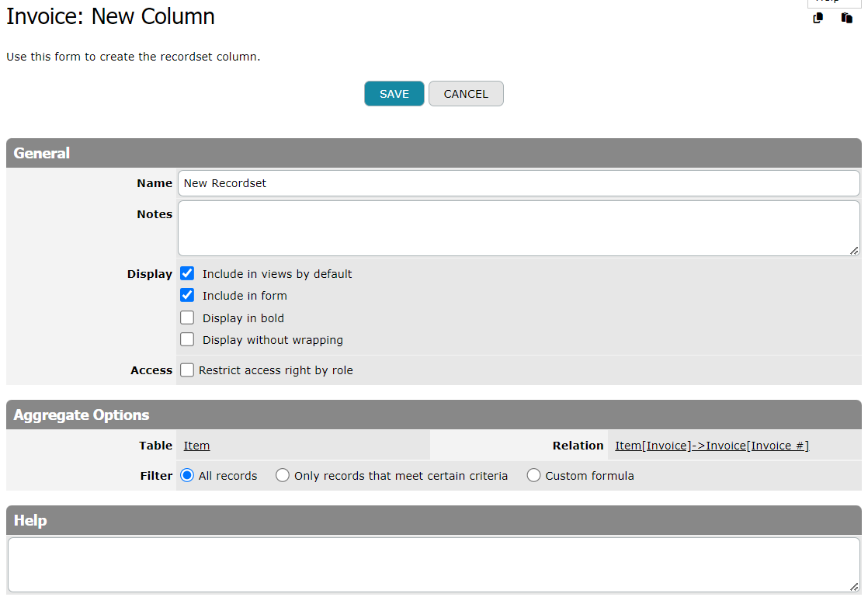Click the Filter field label

(x=156, y=476)
